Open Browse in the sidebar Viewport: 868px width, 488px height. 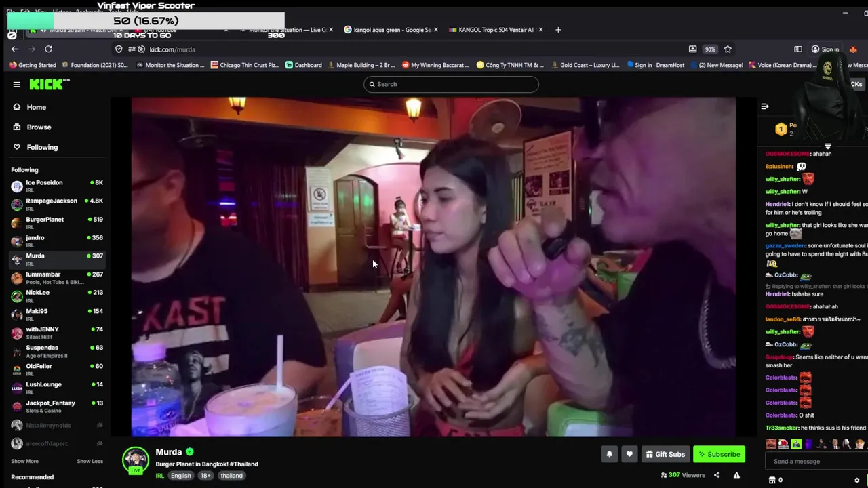[39, 127]
